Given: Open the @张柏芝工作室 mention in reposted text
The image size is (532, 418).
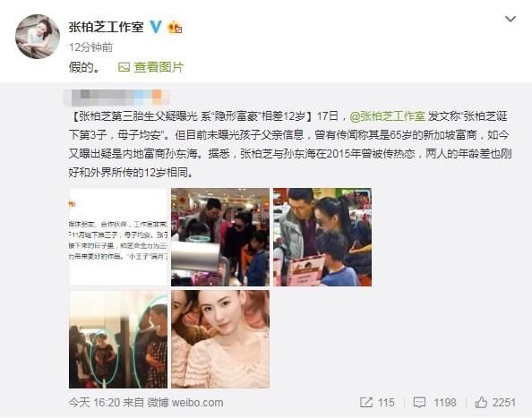Looking at the screenshot, I should click(387, 116).
